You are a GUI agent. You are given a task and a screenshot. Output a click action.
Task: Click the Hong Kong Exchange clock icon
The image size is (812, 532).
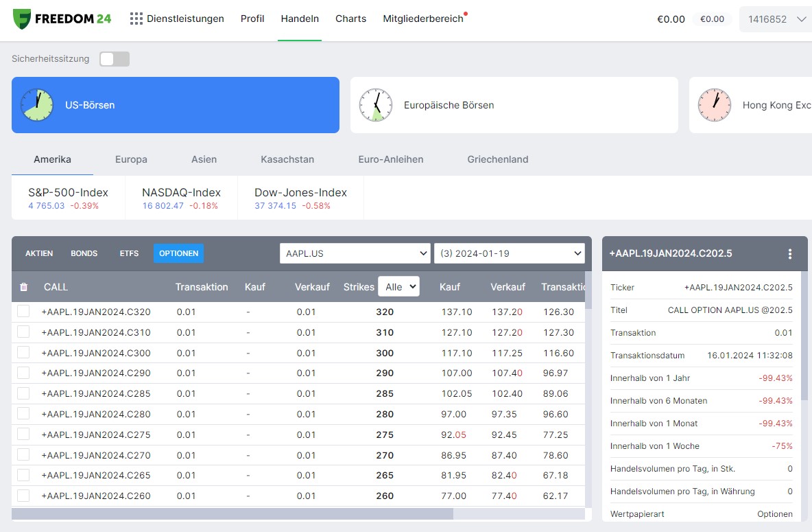click(714, 105)
